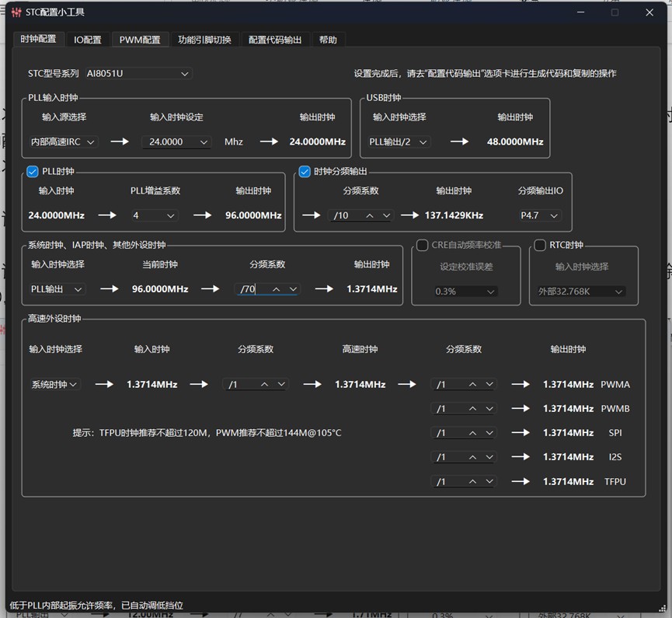Close the STC配置小工具 window
Viewport: 672px width, 618px height.
pos(649,12)
